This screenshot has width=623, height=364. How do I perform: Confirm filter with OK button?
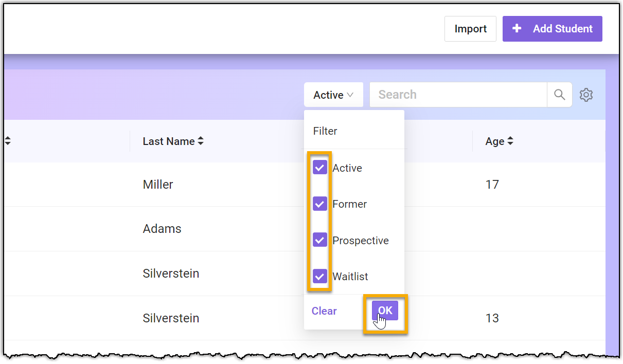385,311
